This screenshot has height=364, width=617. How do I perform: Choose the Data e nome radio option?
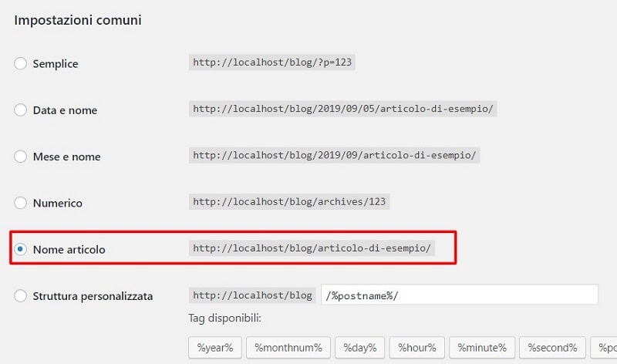[x=21, y=110]
